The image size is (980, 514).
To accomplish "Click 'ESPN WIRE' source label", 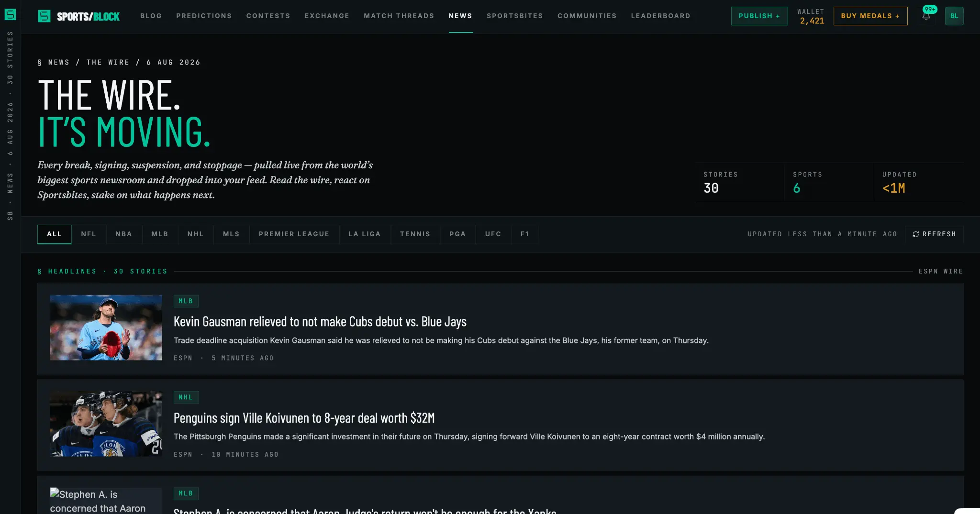I will (941, 272).
